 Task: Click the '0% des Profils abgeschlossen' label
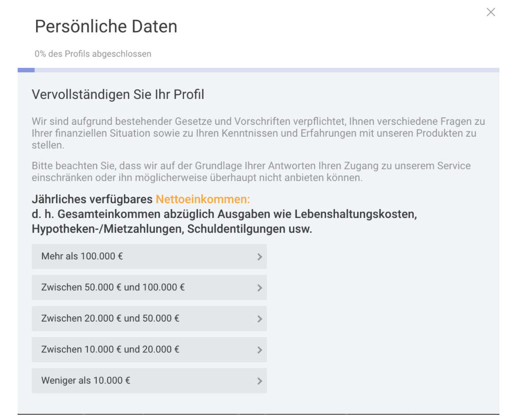coord(93,53)
